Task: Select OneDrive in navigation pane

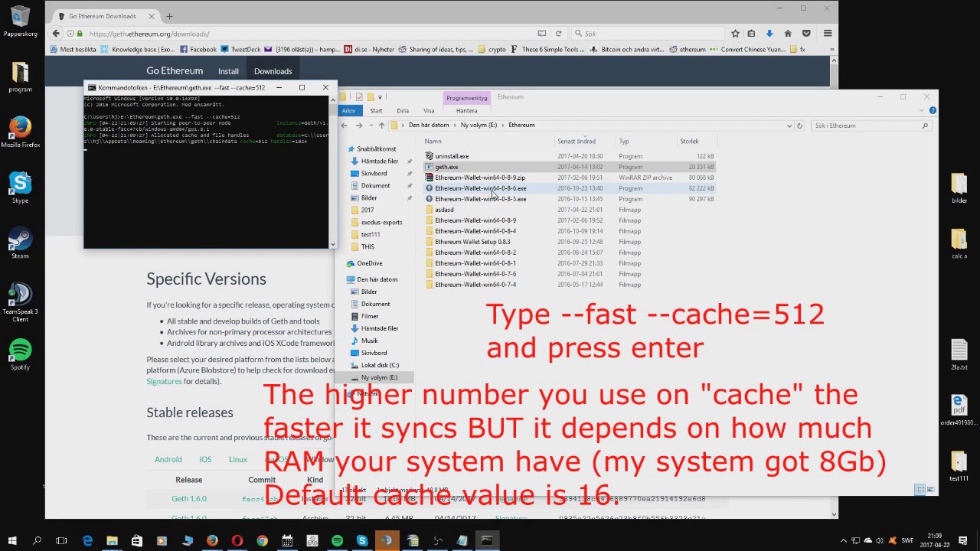Action: pos(370,263)
